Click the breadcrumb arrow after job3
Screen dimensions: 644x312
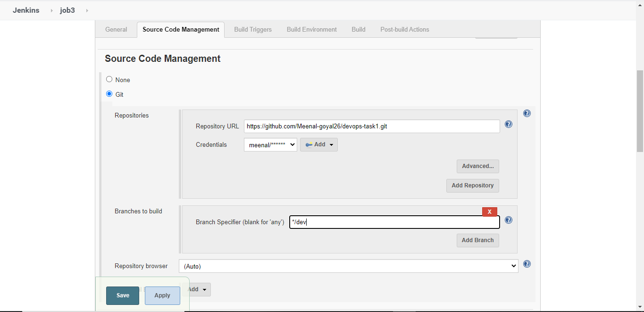(87, 10)
